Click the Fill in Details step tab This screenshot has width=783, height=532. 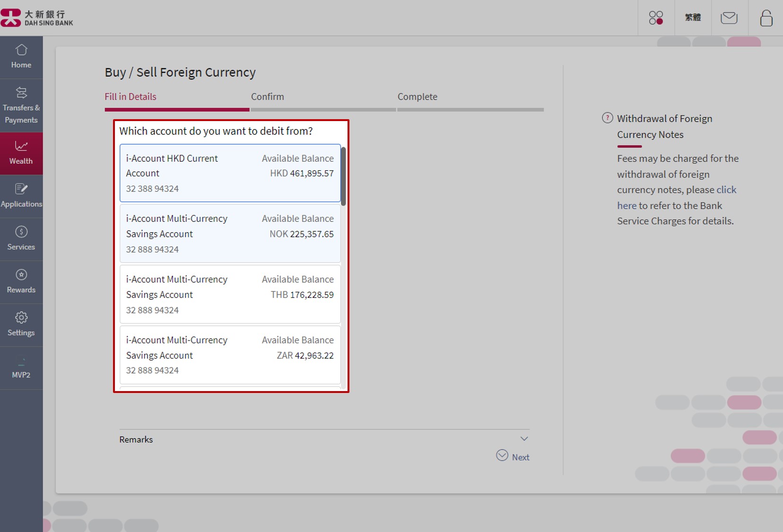[130, 96]
